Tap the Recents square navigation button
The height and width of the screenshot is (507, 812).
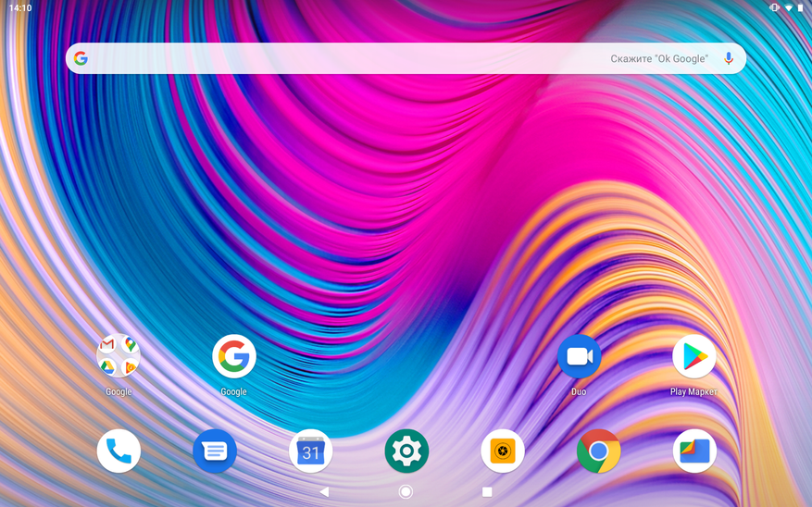coord(487,491)
